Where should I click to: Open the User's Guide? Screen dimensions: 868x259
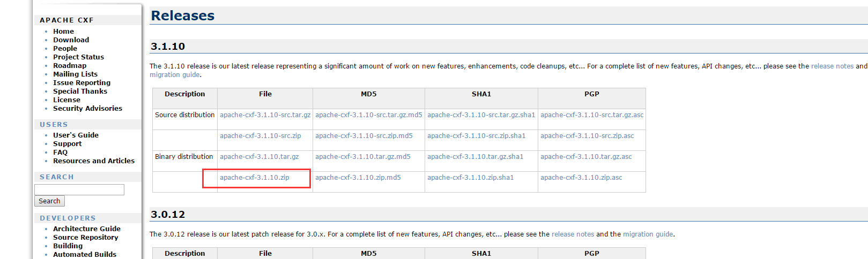click(76, 135)
